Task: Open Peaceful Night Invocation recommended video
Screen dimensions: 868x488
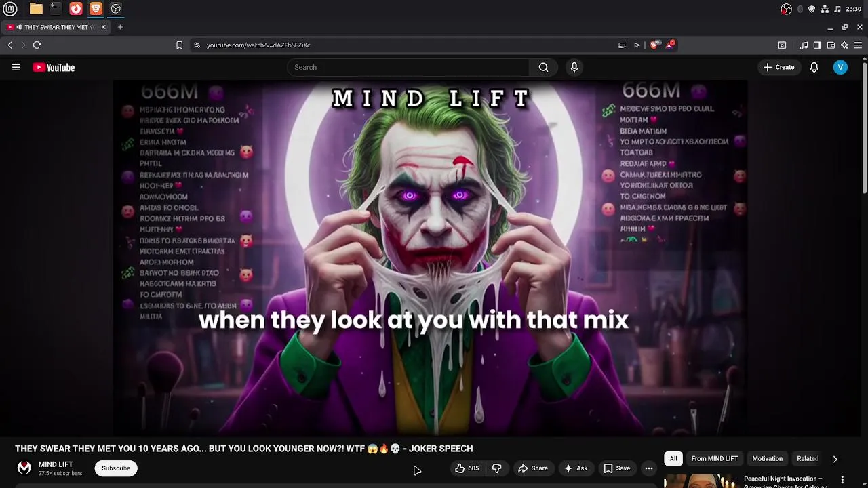Action: pos(785,482)
